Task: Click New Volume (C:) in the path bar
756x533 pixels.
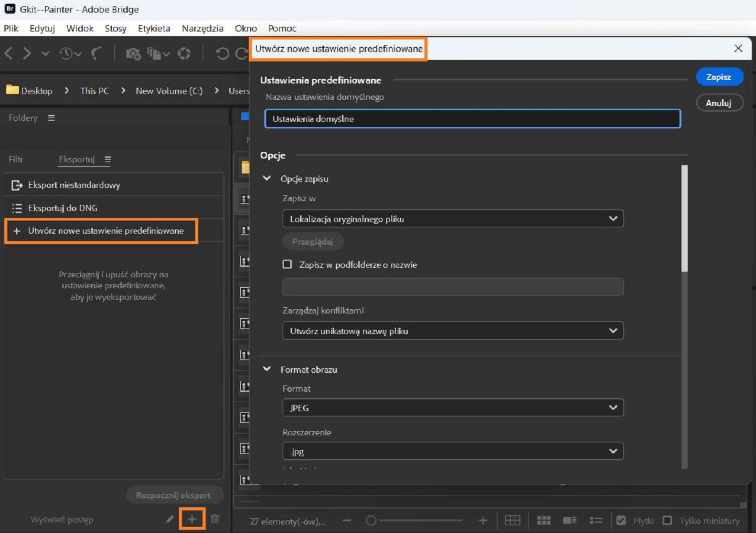Action: (169, 90)
